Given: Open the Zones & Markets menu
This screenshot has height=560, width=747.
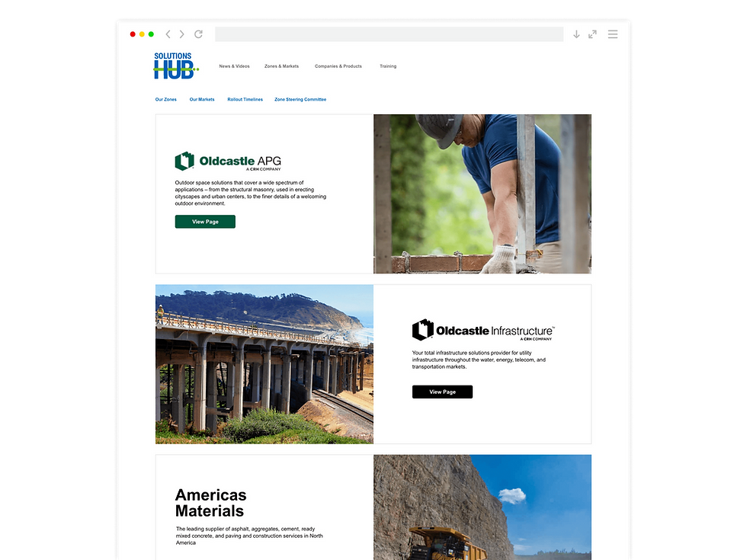Looking at the screenshot, I should click(x=281, y=66).
